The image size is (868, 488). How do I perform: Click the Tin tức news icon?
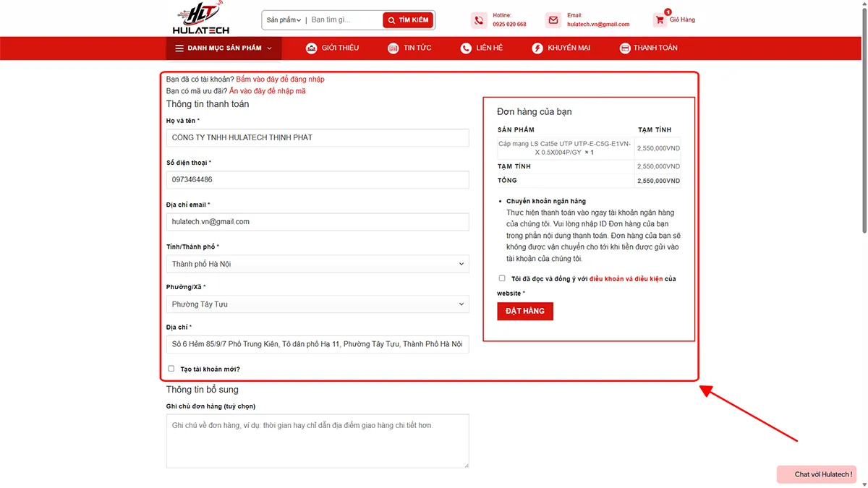tap(393, 48)
